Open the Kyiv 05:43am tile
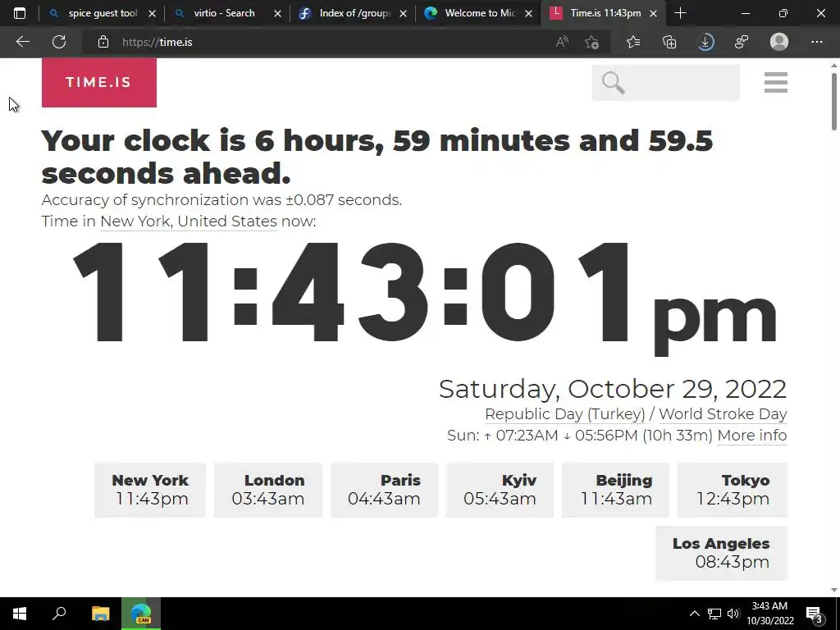 coord(500,490)
